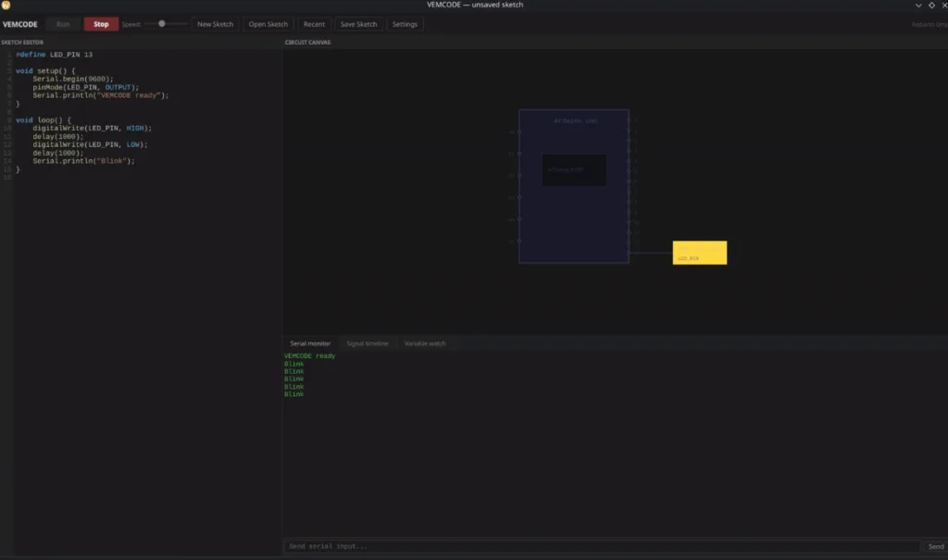Click the Arduino Uno board label at top right
Image resolution: width=948 pixels, height=560 pixels.
tap(929, 24)
